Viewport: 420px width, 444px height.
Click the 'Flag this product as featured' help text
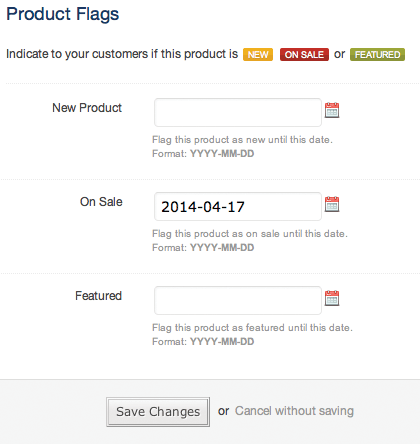[x=252, y=328]
